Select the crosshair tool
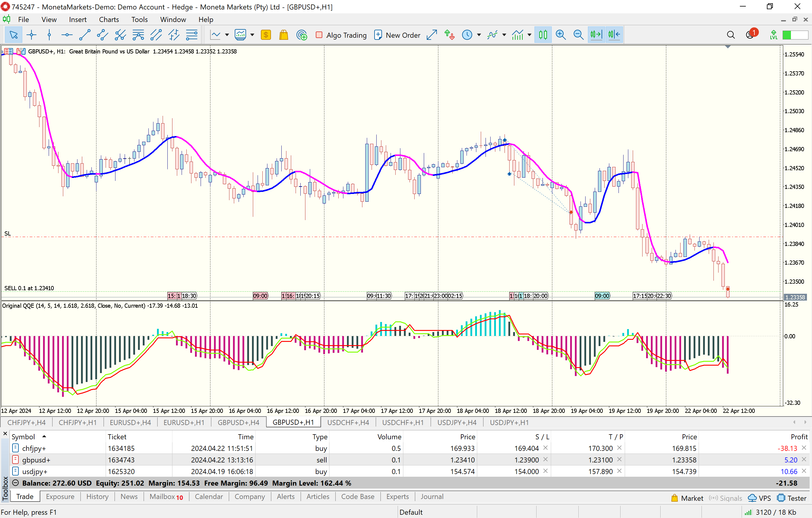The image size is (812, 518). pyautogui.click(x=31, y=35)
